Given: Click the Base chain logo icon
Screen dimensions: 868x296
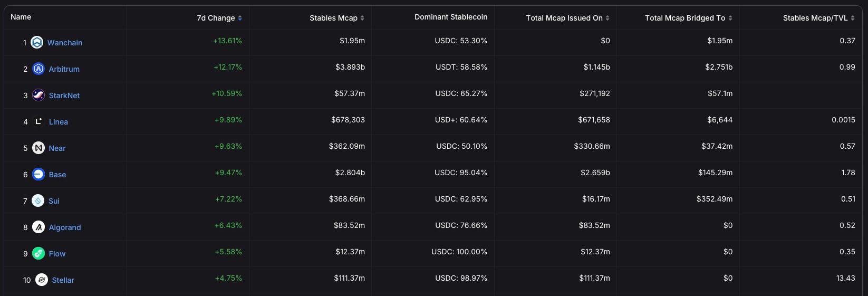Looking at the screenshot, I should coord(38,174).
